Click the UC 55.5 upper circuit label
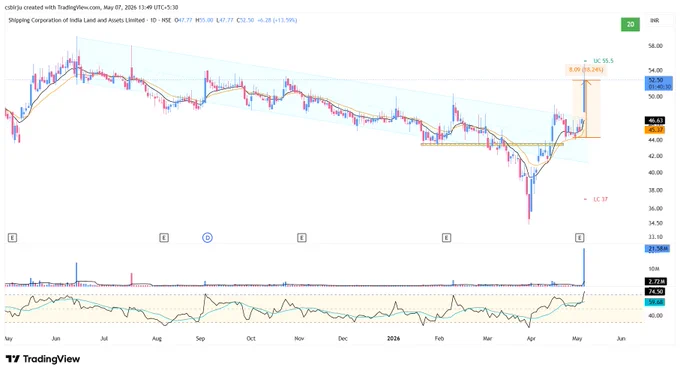The image size is (680, 373). [603, 61]
